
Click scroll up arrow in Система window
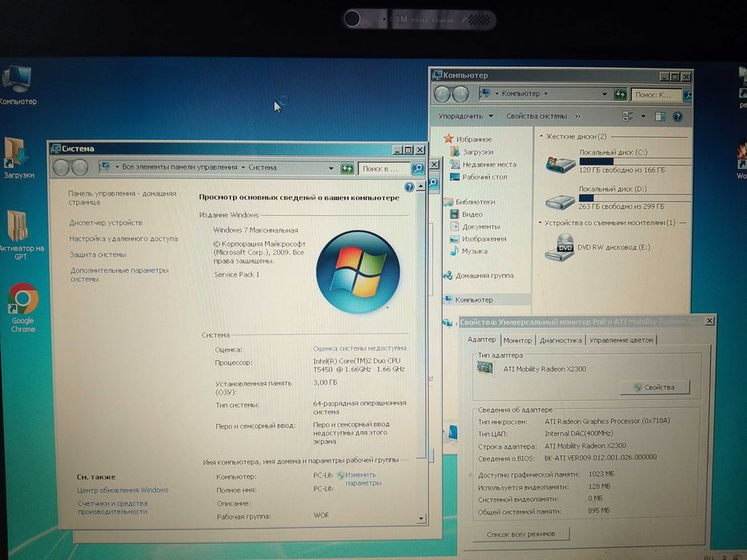point(420,186)
